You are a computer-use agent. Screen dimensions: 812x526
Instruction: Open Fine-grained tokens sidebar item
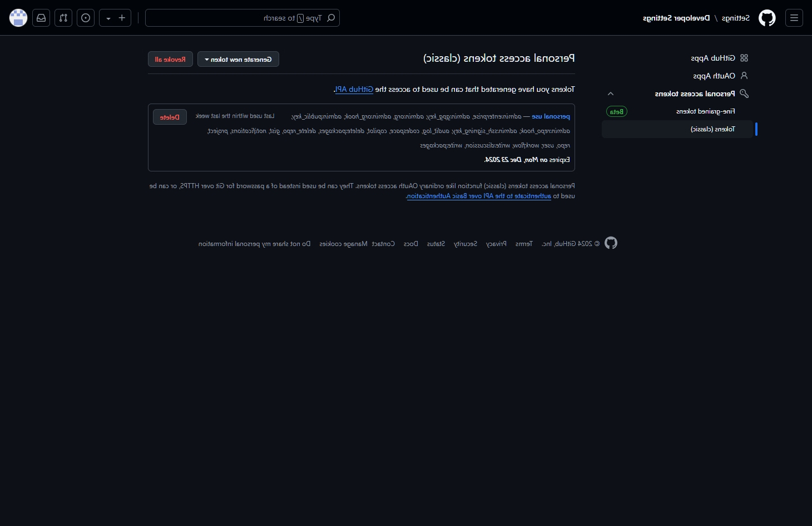(x=705, y=111)
